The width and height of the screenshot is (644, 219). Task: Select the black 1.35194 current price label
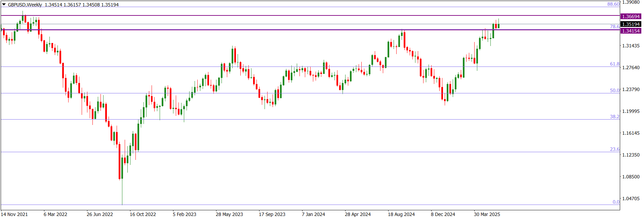click(631, 24)
